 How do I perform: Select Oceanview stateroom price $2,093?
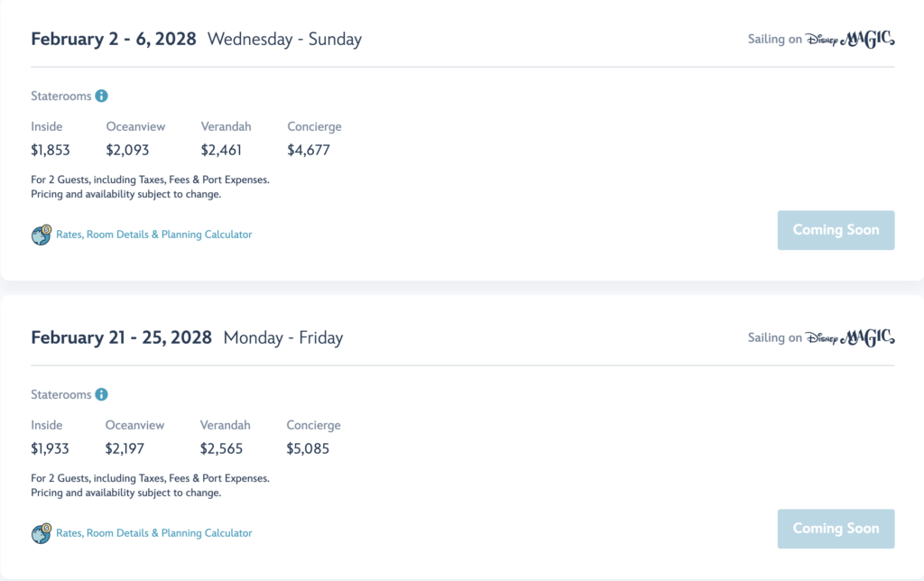(127, 151)
